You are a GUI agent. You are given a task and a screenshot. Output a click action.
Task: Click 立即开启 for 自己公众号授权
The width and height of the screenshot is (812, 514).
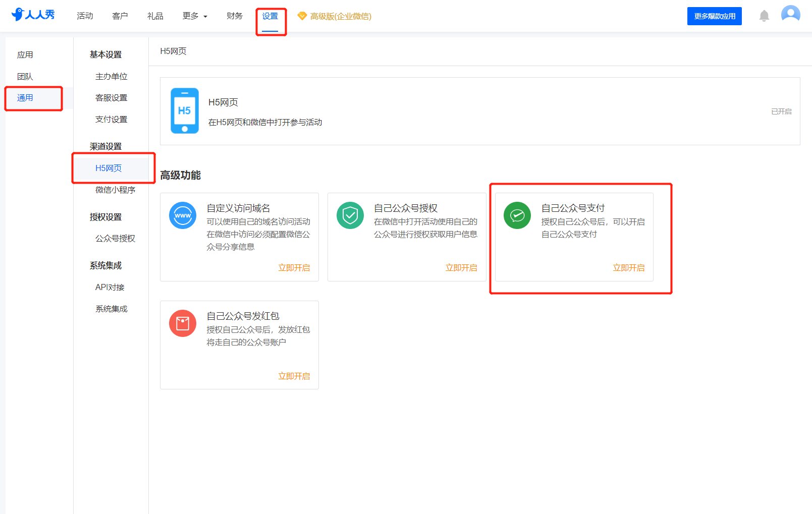coord(461,268)
